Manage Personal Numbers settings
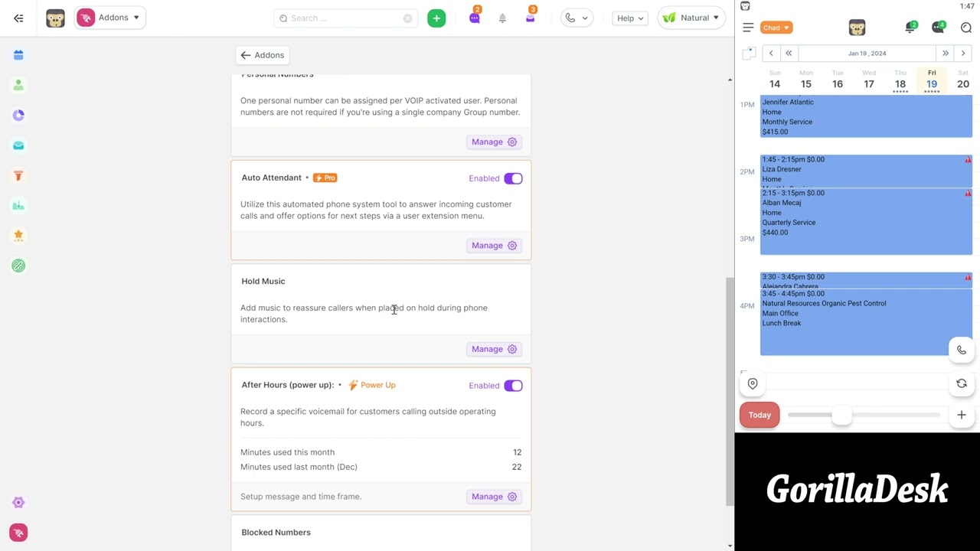The width and height of the screenshot is (980, 551). 495,142
